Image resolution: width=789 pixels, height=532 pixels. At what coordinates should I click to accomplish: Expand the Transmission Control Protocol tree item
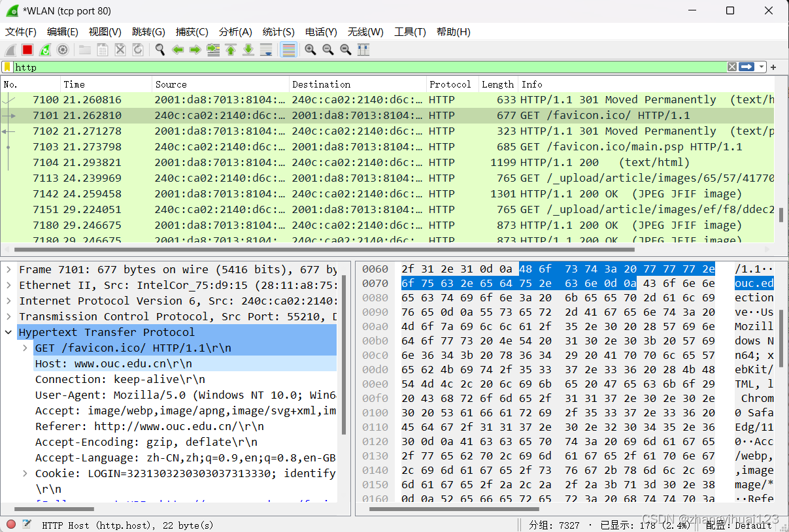[x=8, y=316]
